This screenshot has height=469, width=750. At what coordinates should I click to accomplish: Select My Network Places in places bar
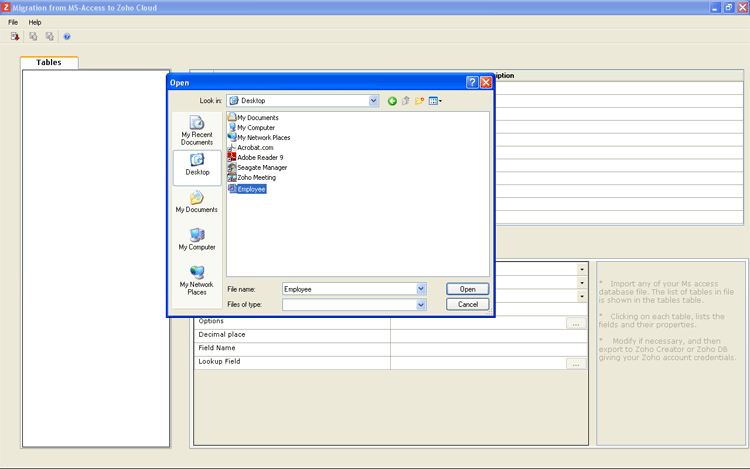pos(197,280)
